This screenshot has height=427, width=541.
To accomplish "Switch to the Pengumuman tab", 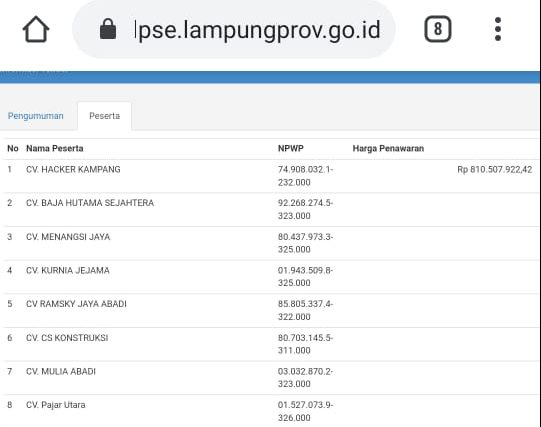I will pyautogui.click(x=36, y=116).
